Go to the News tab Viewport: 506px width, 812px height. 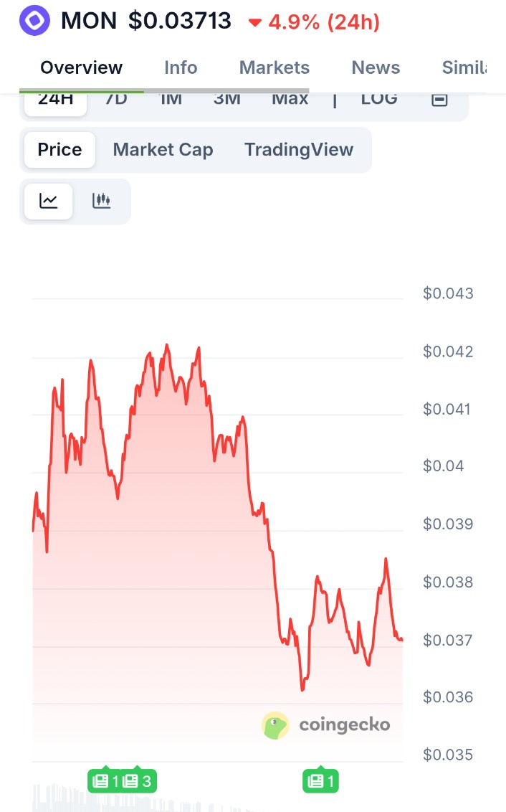pyautogui.click(x=376, y=67)
